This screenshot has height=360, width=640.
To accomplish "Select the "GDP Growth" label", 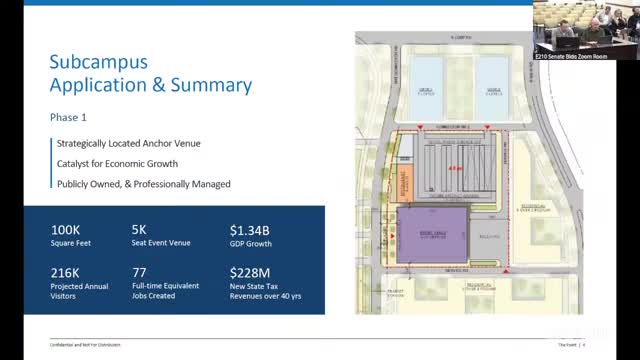I will (251, 244).
